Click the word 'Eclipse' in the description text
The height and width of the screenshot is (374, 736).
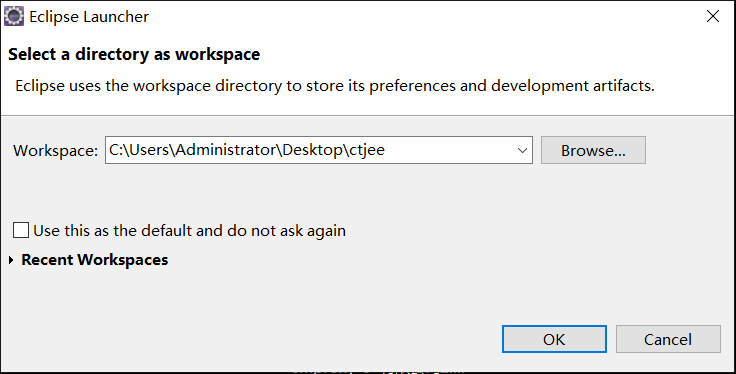coord(40,86)
